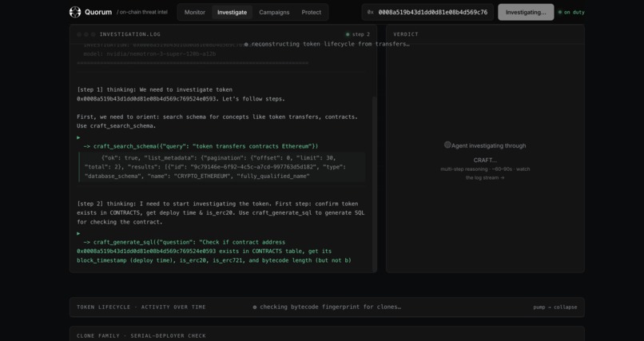Image resolution: width=644 pixels, height=341 pixels.
Task: Click the craft_generate_sql tool call line
Action: (214, 251)
